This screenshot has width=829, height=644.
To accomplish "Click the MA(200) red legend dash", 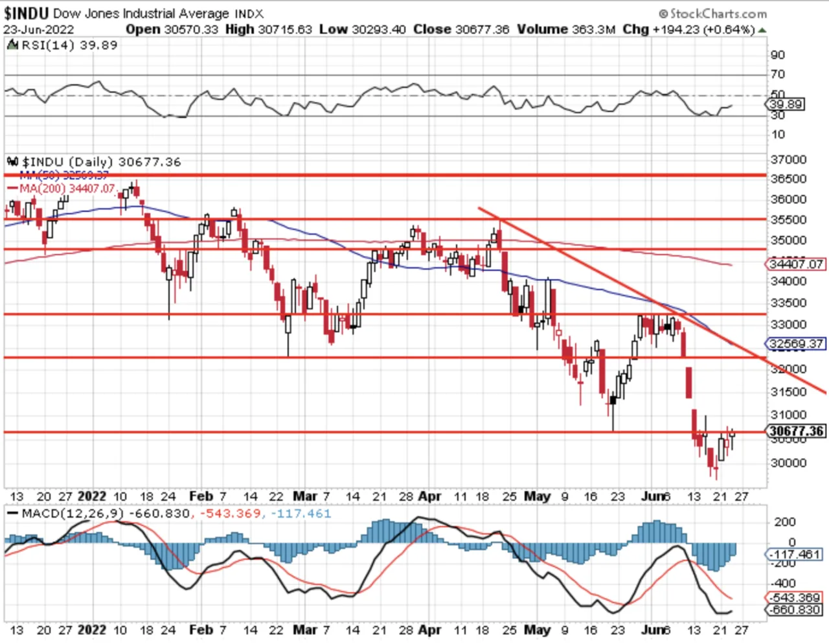I will click(x=12, y=188).
